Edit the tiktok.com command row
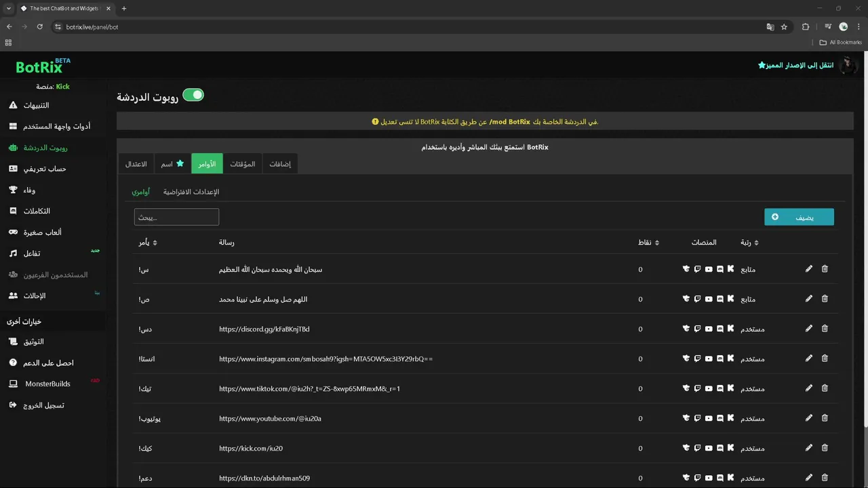Viewport: 868px width, 488px height. [808, 388]
